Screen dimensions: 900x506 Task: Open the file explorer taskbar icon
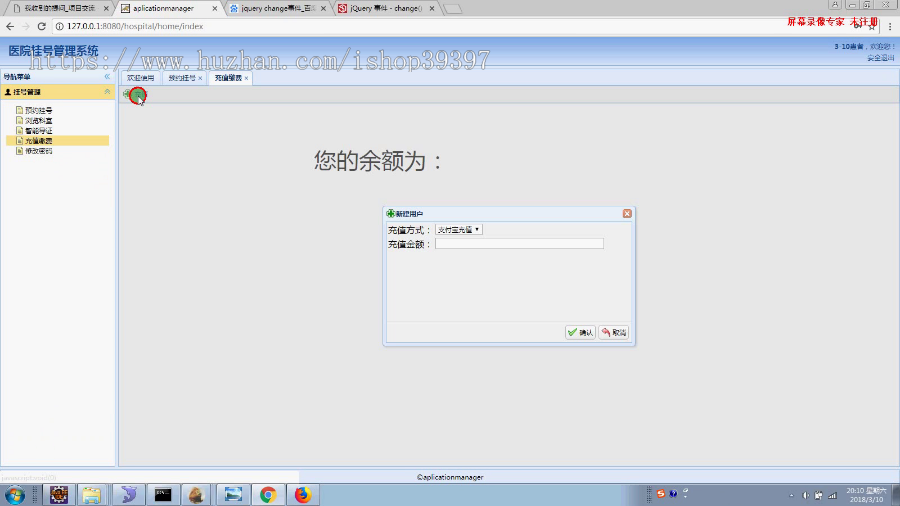coord(92,495)
